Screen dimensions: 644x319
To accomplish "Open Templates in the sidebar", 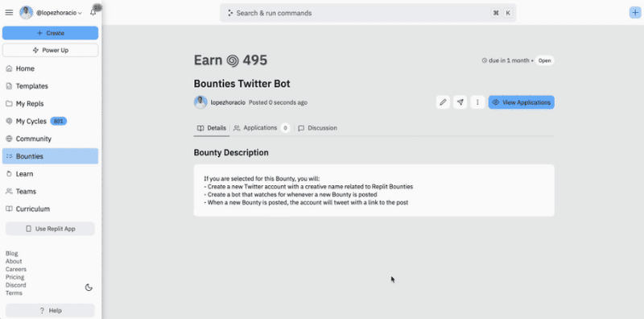I will [50, 86].
